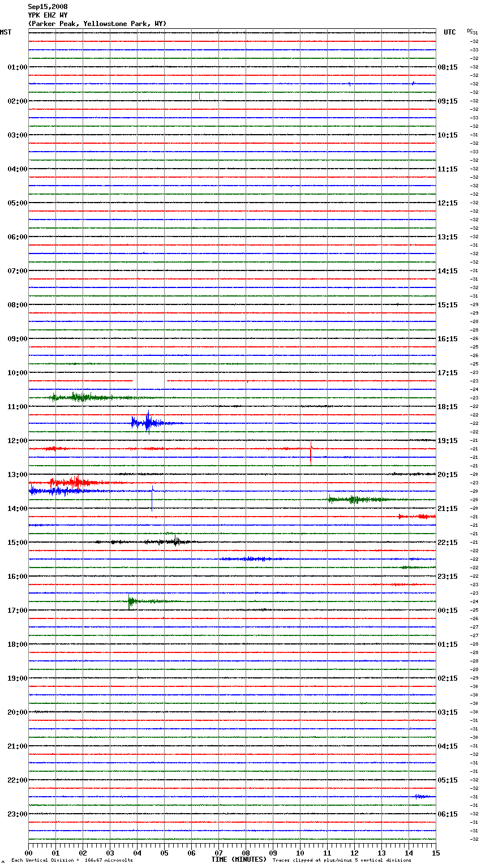Click the 08:15 UTC time label
This screenshot has height=868, width=481.
coord(448,67)
